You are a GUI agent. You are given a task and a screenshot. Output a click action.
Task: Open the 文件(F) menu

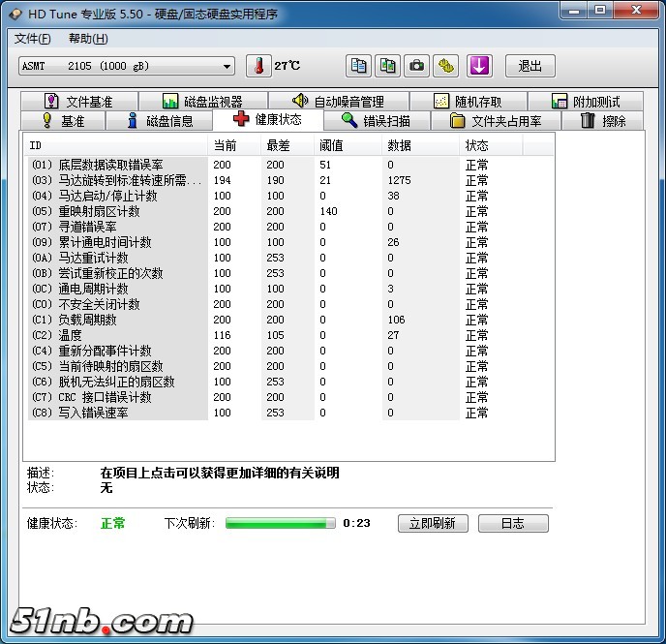[x=33, y=39]
